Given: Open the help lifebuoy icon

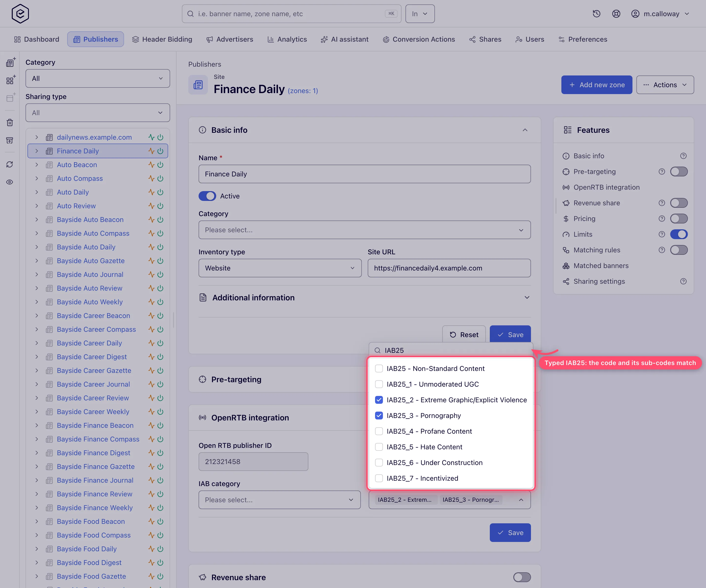Looking at the screenshot, I should [616, 14].
